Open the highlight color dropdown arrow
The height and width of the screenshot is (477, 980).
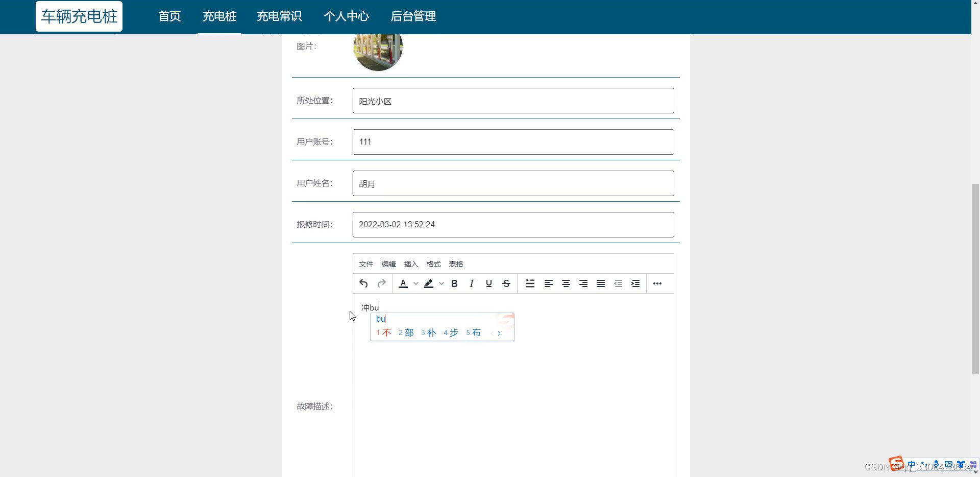point(442,283)
